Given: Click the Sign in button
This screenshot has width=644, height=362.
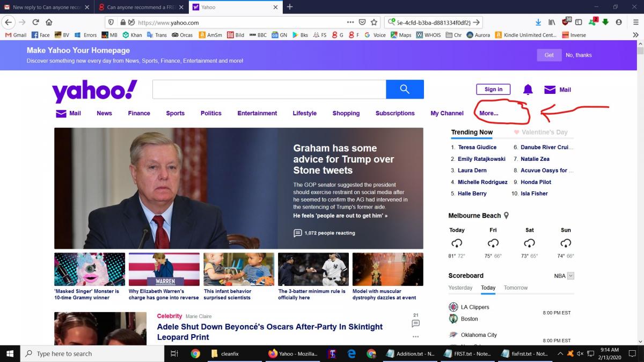Looking at the screenshot, I should pos(493,90).
